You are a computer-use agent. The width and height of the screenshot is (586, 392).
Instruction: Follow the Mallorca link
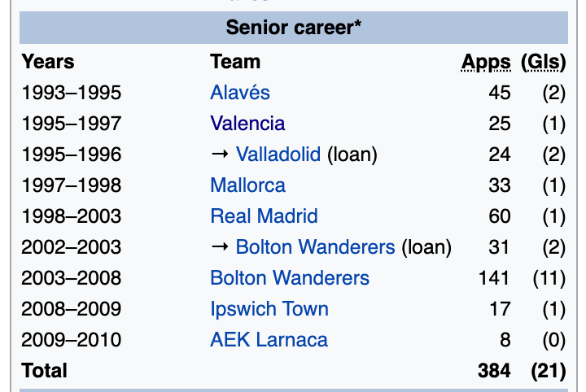pos(247,185)
